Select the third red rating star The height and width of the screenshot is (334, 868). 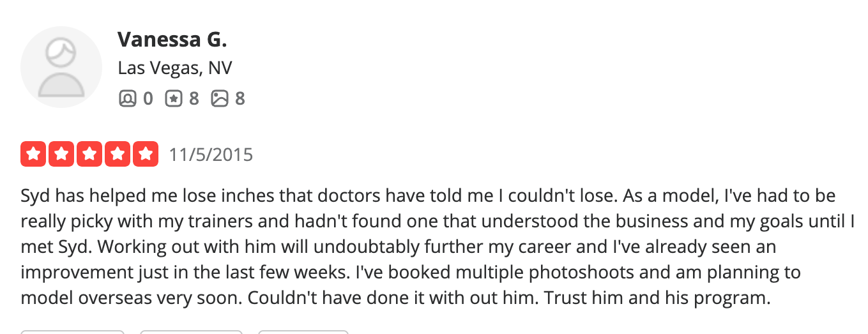[x=89, y=154]
